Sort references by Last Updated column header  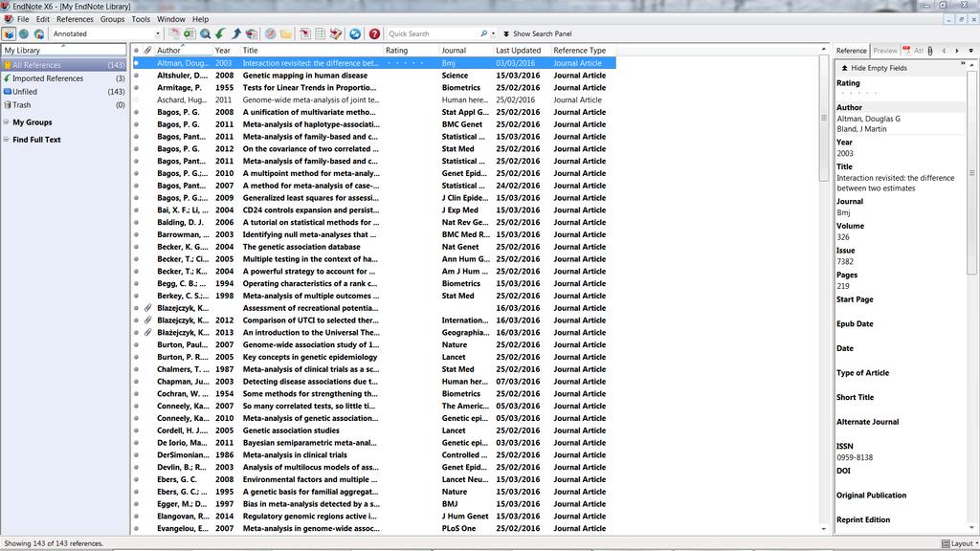(521, 50)
